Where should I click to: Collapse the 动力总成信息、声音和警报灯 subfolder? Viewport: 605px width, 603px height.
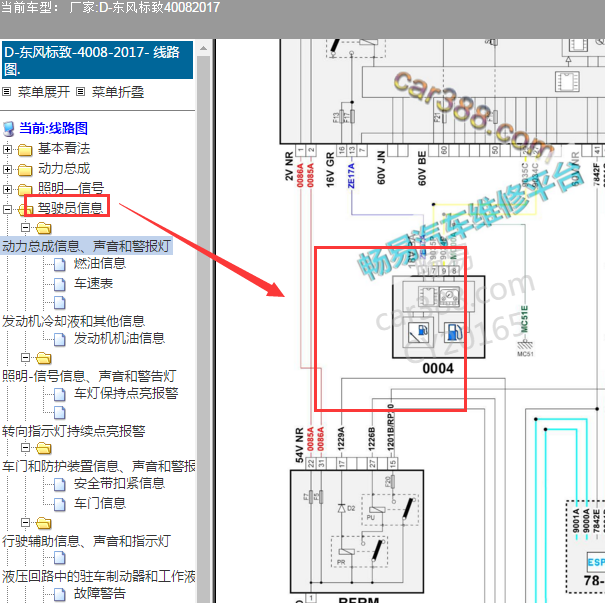click(x=25, y=228)
